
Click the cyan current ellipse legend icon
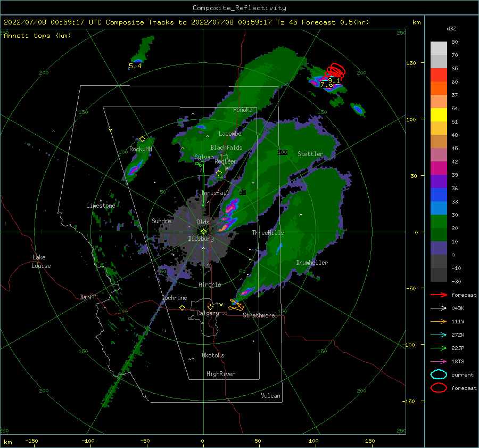[x=439, y=374]
